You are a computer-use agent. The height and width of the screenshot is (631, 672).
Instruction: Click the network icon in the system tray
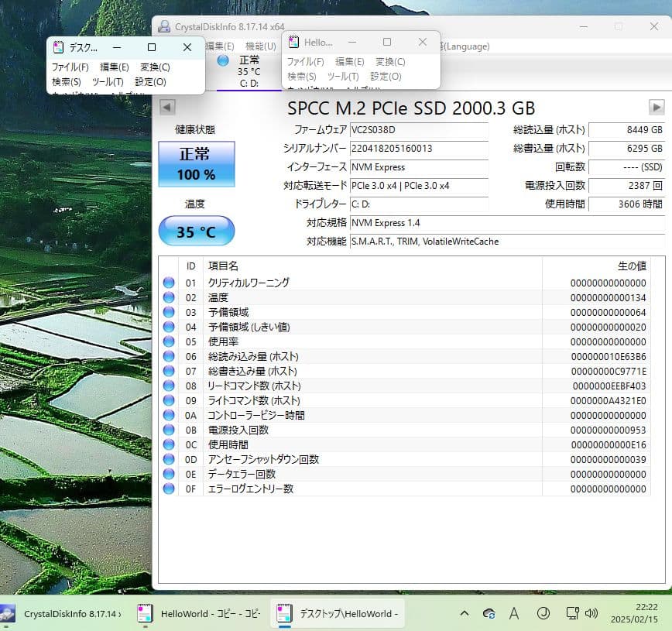(x=573, y=612)
